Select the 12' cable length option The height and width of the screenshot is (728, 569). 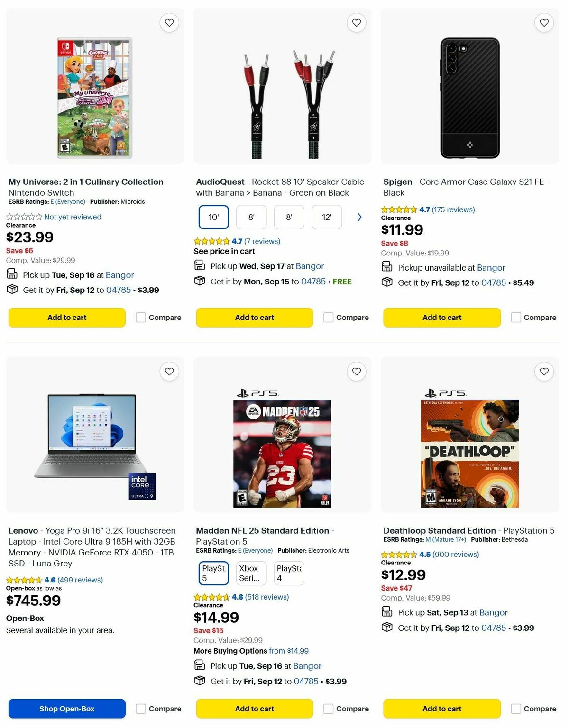point(326,217)
